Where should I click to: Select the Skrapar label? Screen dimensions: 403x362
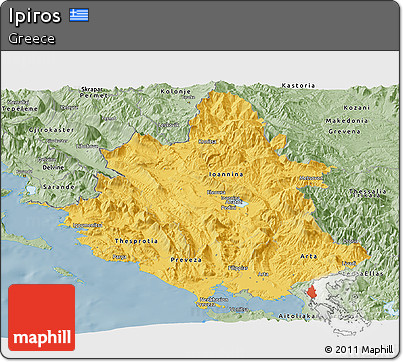pos(92,89)
